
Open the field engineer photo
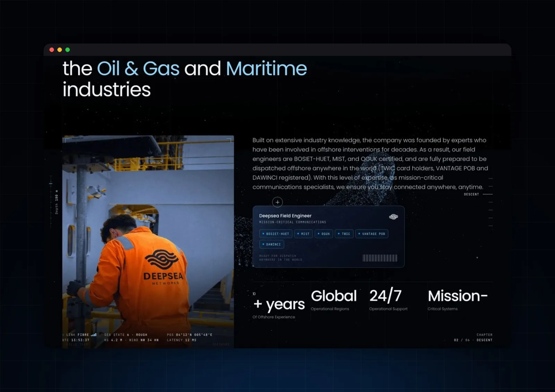148,242
